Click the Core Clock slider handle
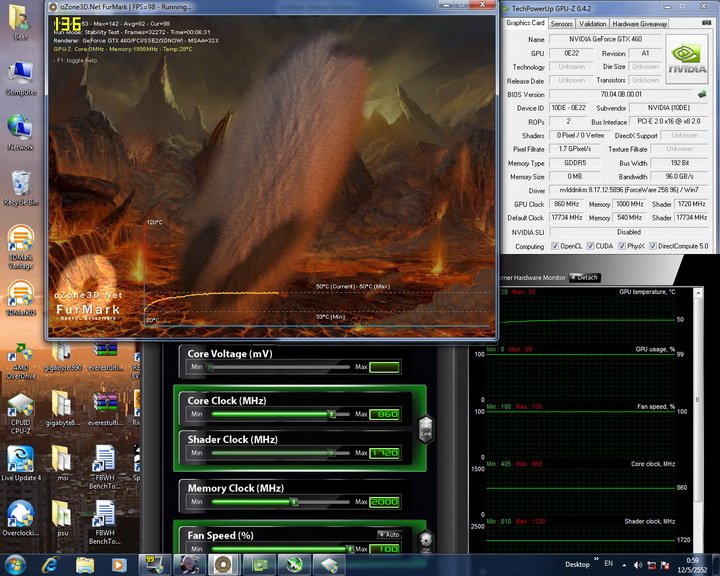 [332, 414]
